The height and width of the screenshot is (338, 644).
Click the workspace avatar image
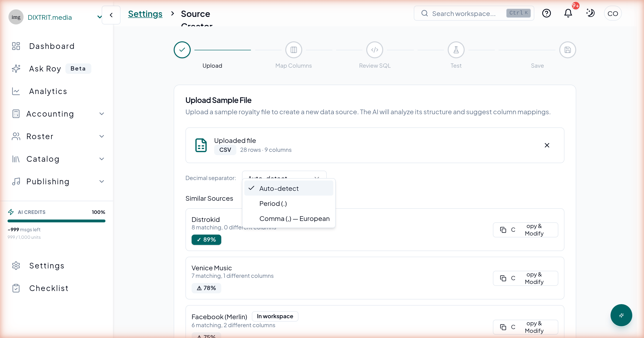coord(16,17)
